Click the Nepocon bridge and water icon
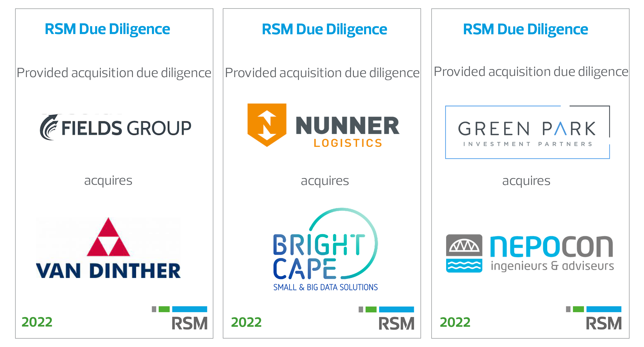Image resolution: width=644 pixels, height=347 pixels. pyautogui.click(x=464, y=253)
